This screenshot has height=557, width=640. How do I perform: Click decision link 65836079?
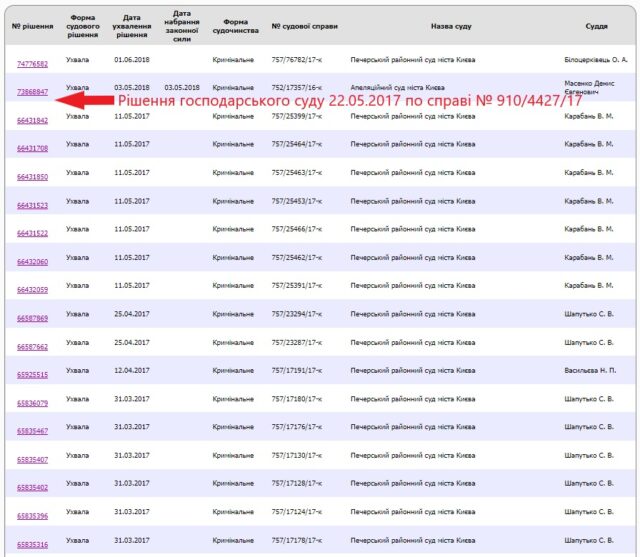[x=32, y=403]
